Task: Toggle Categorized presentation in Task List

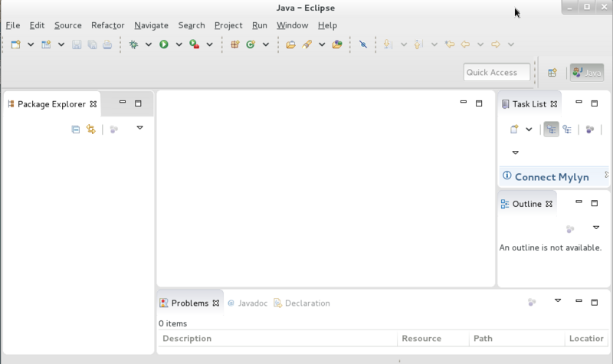Action: (x=551, y=129)
